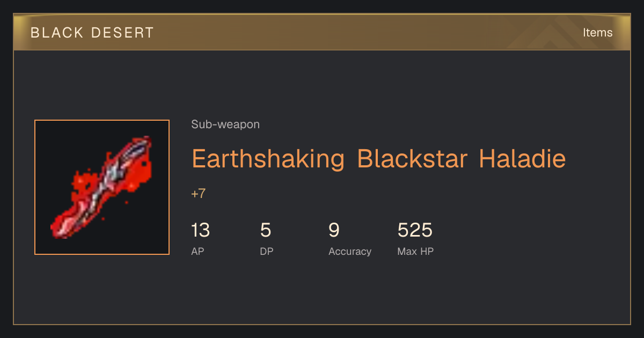Click the Haladie item icon image
The image size is (644, 338).
point(102,187)
